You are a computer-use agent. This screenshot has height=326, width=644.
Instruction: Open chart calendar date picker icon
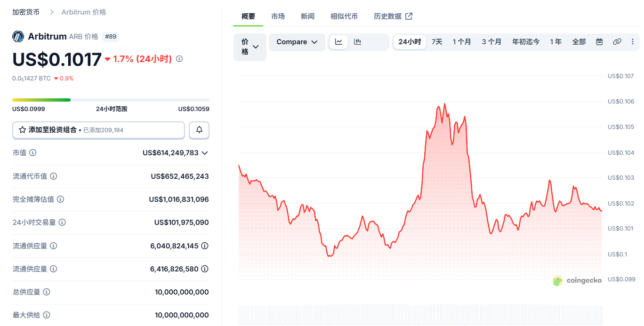point(599,42)
